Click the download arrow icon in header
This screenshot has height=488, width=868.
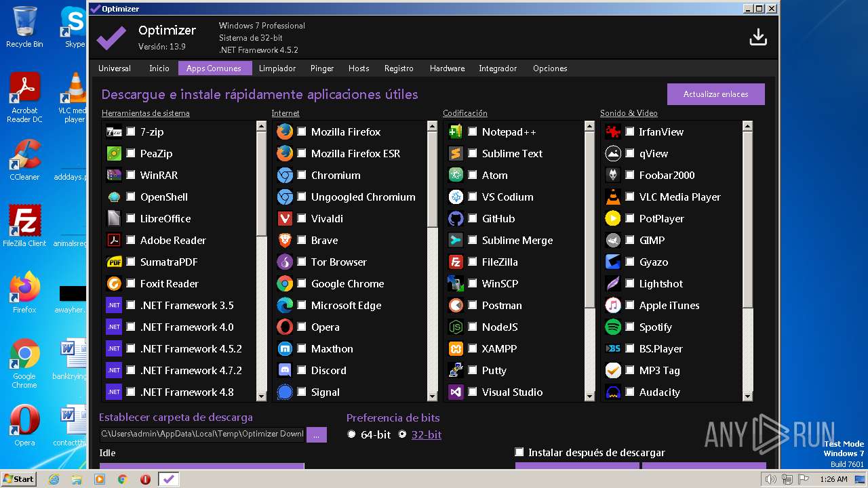coord(758,38)
